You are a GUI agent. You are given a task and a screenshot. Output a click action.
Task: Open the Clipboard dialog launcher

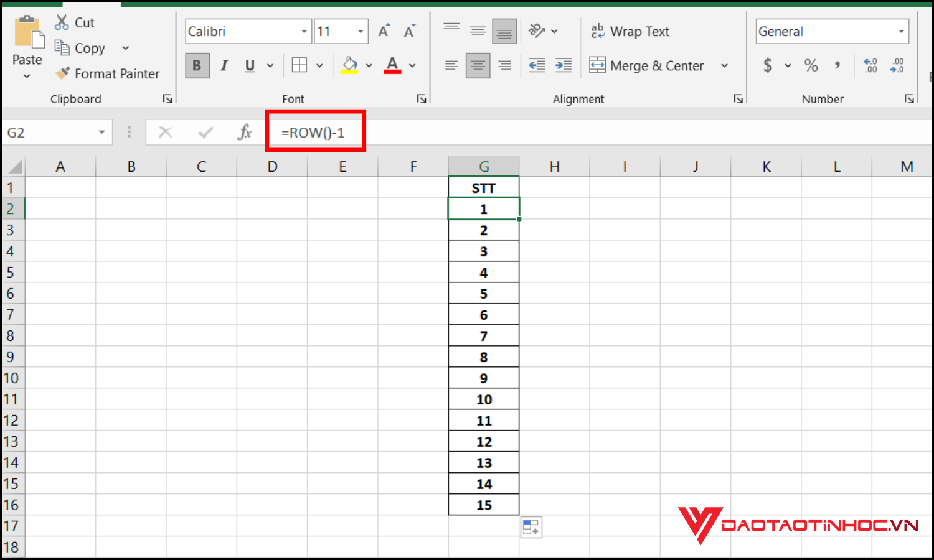167,98
